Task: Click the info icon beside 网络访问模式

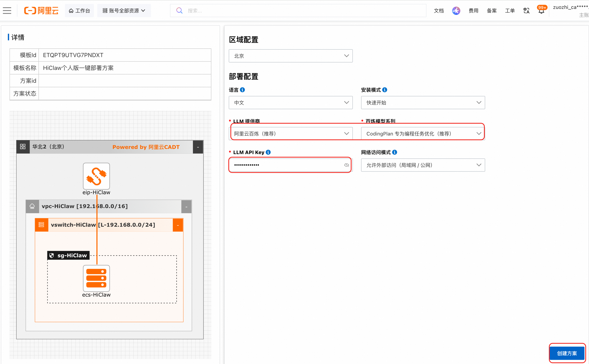Action: click(395, 152)
